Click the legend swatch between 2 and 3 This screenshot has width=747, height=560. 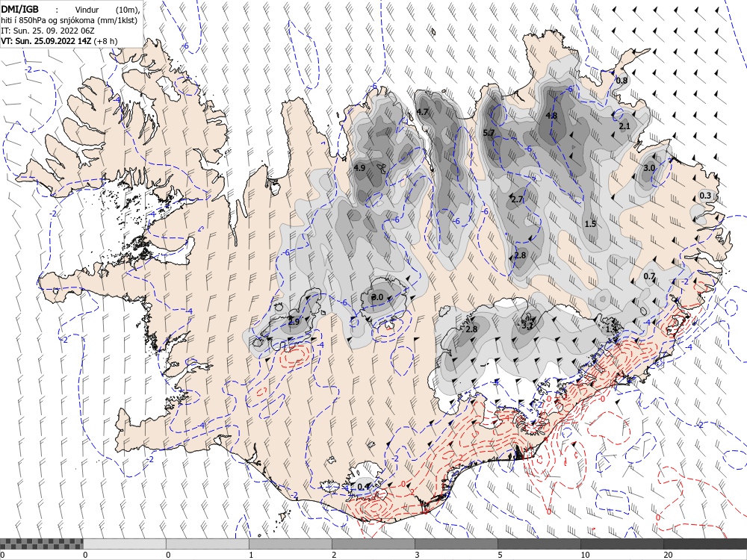[373, 544]
